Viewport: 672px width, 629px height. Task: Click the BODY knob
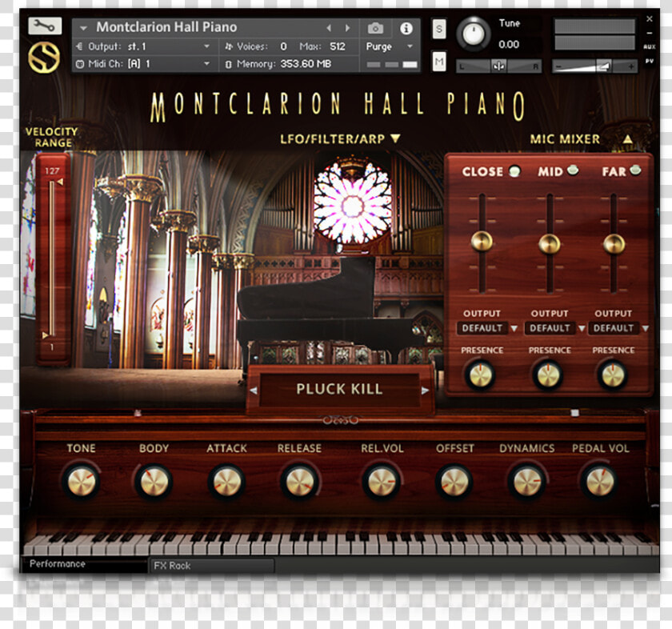pyautogui.click(x=154, y=482)
